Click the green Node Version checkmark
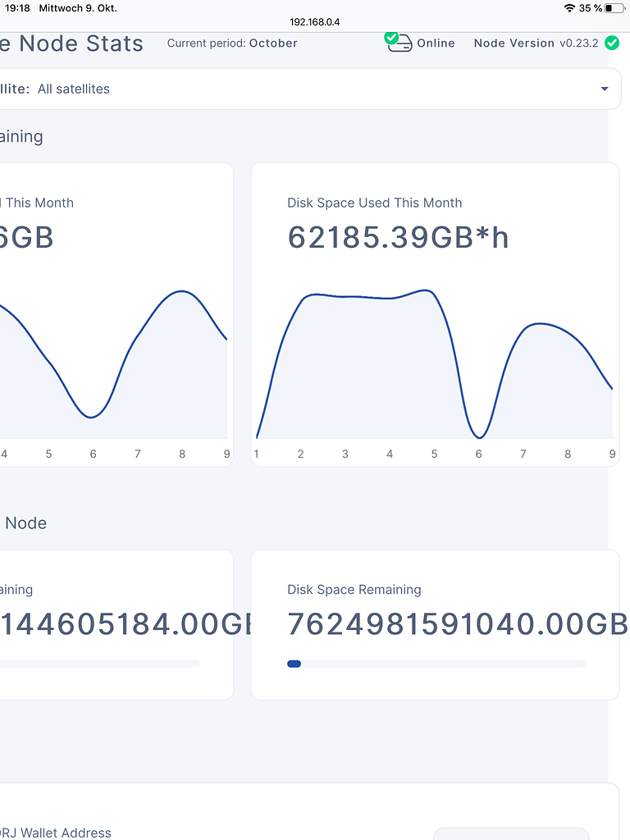The image size is (630, 840). [612, 43]
